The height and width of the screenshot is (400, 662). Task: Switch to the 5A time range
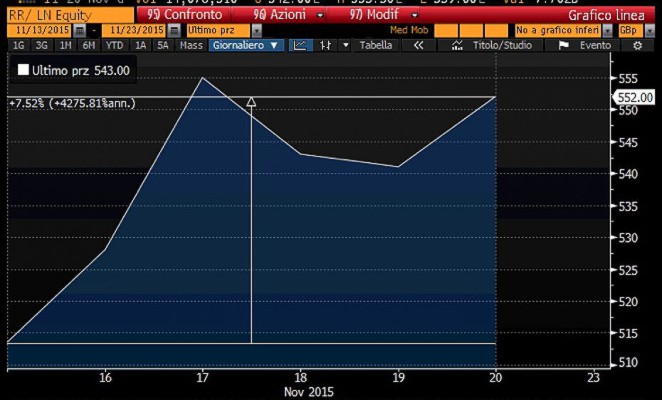(x=161, y=45)
